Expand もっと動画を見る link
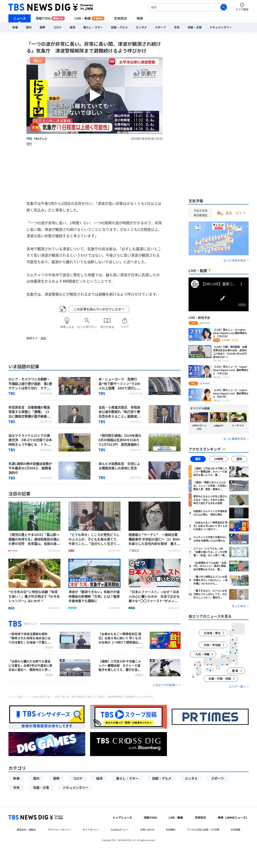 pyautogui.click(x=236, y=439)
